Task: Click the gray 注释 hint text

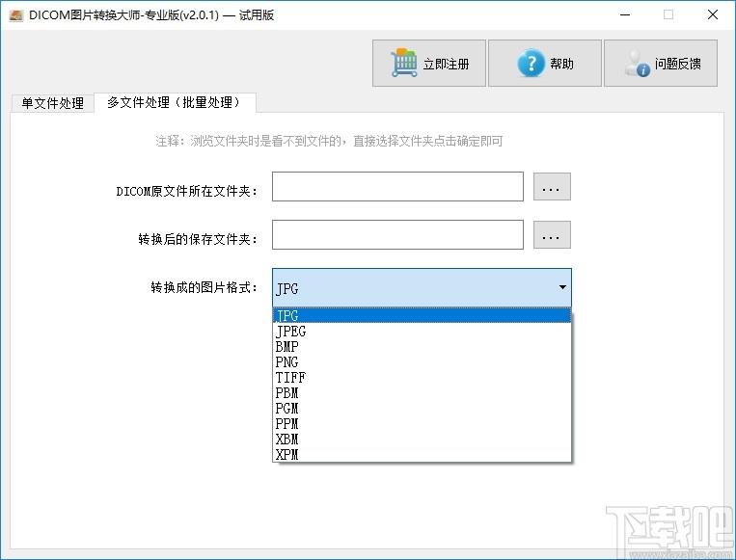Action: (x=329, y=141)
